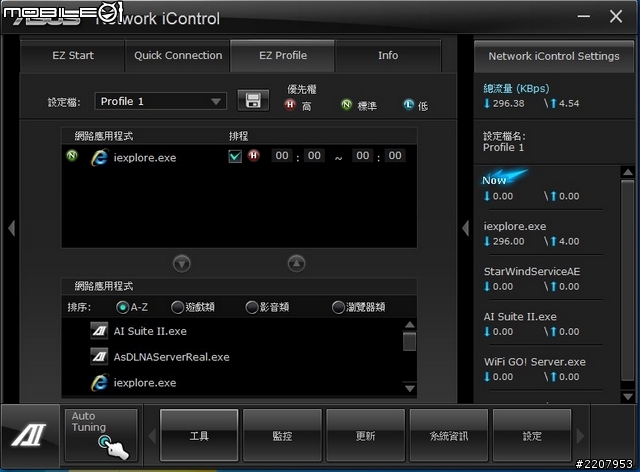
Task: Click WiFi GO! Server.exe in traffic panel
Action: [535, 362]
